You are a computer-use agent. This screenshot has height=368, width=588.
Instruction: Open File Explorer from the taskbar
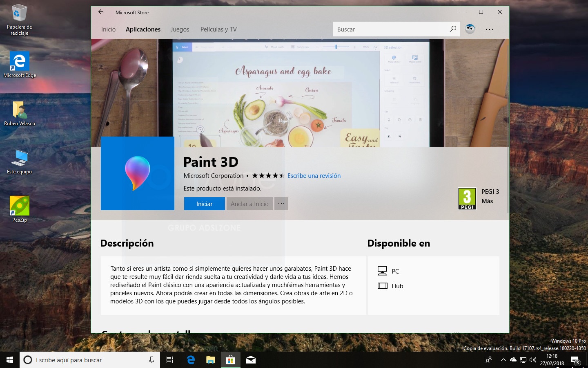210,360
